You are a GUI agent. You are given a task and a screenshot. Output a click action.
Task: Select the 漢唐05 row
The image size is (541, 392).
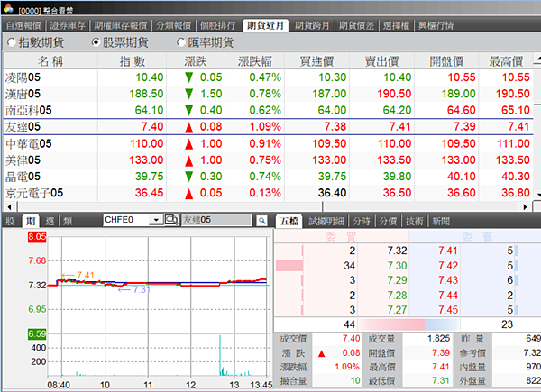(268, 94)
